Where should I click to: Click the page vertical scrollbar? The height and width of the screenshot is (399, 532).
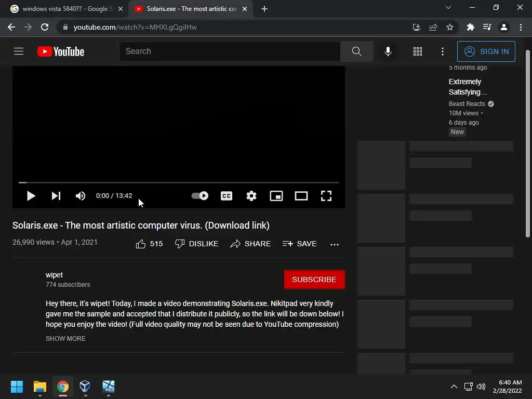click(x=528, y=144)
